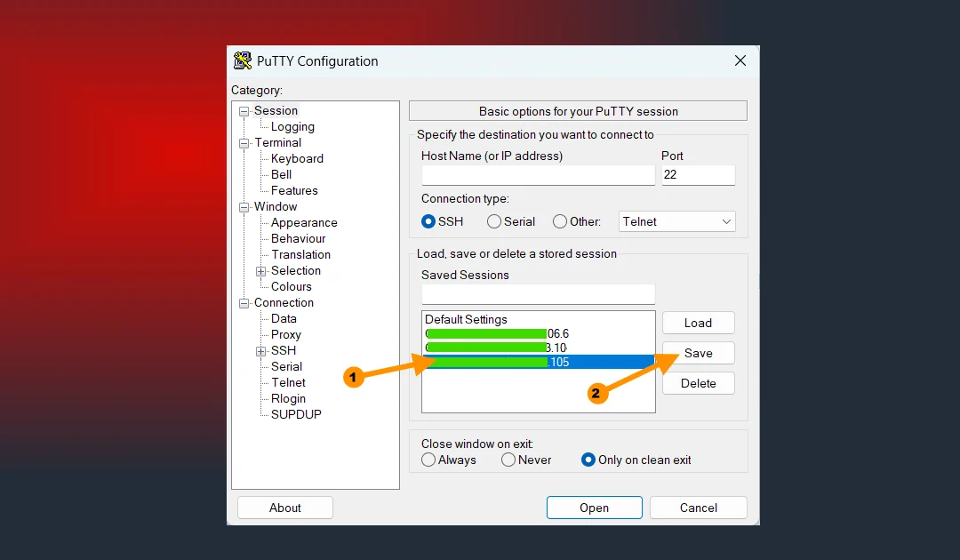Image resolution: width=960 pixels, height=560 pixels.
Task: Focus the Host Name input field
Action: (538, 175)
